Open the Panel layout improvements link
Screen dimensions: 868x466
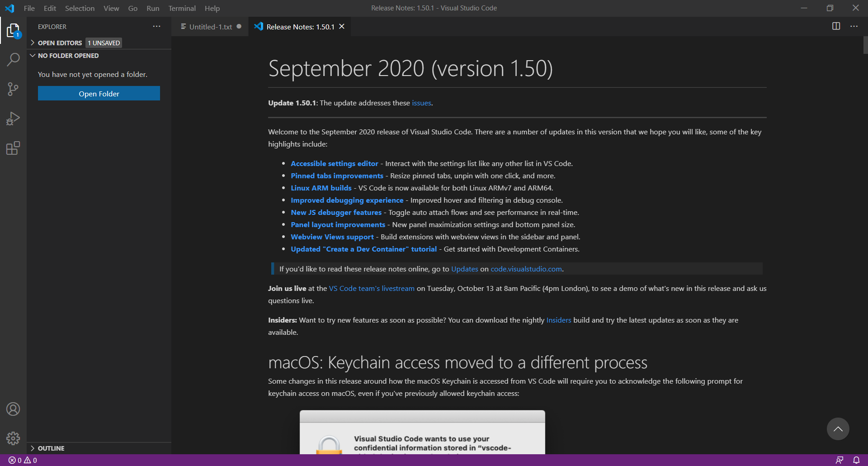pos(338,225)
